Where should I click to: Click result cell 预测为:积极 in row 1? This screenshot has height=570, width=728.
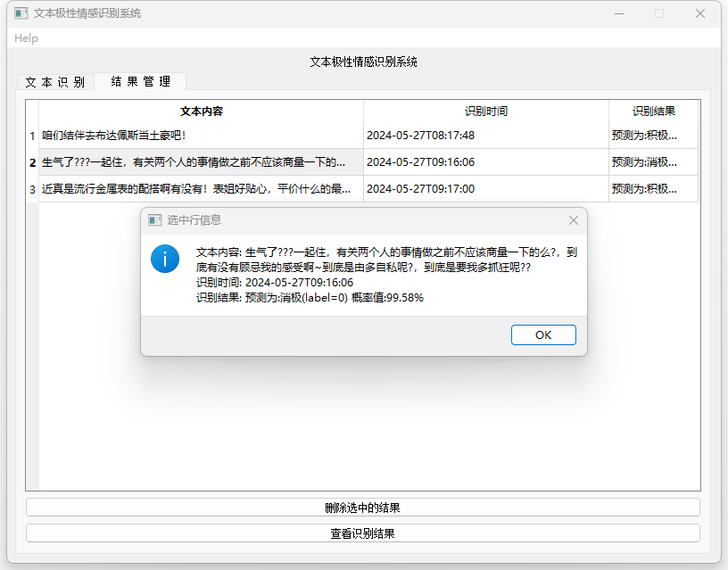point(654,136)
